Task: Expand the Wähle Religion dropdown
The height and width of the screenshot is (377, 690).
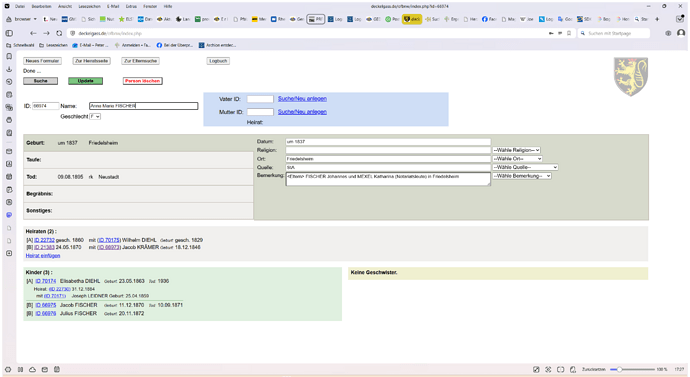Action: point(516,150)
